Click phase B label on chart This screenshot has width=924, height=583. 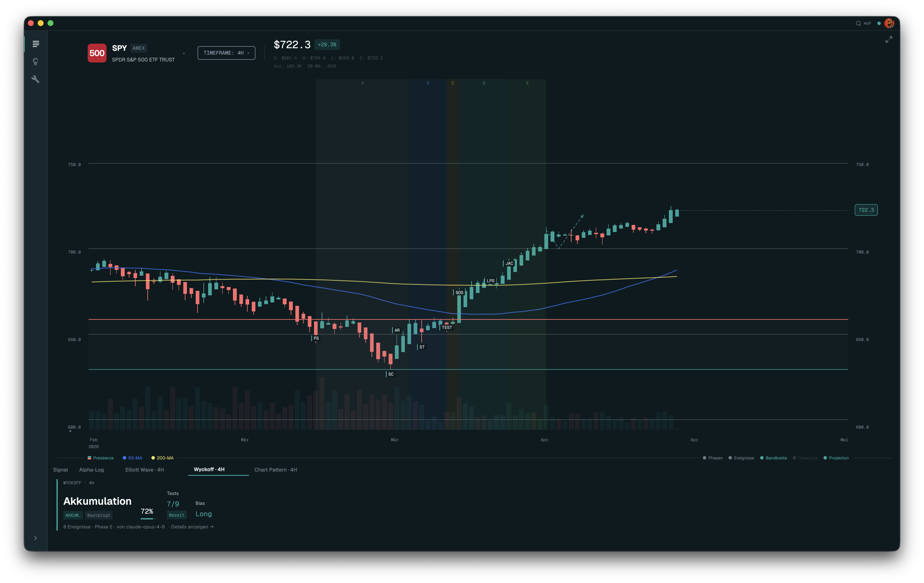(x=428, y=83)
